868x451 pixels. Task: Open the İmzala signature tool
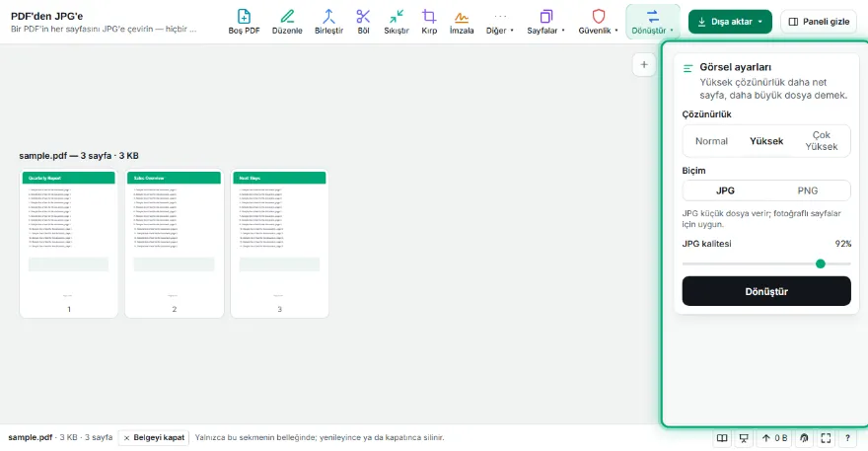(462, 22)
